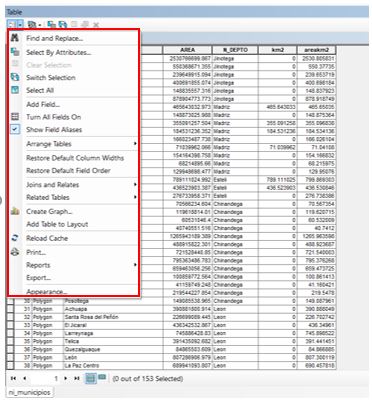This screenshot has width=372, height=401.
Task: Choose Add Field from the menu
Action: 43,104
